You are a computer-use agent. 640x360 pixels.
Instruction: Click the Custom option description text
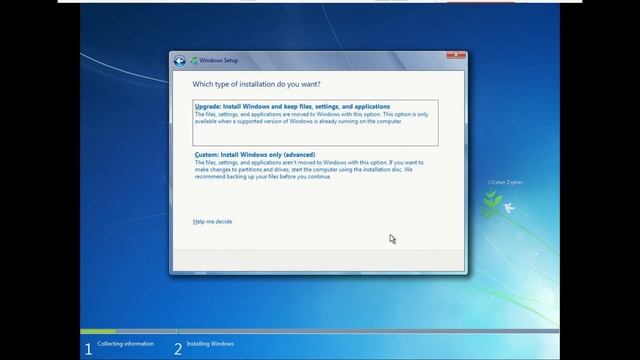point(309,169)
